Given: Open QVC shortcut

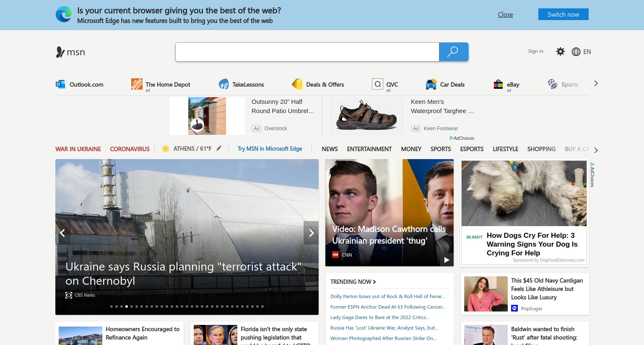Looking at the screenshot, I should [x=385, y=85].
